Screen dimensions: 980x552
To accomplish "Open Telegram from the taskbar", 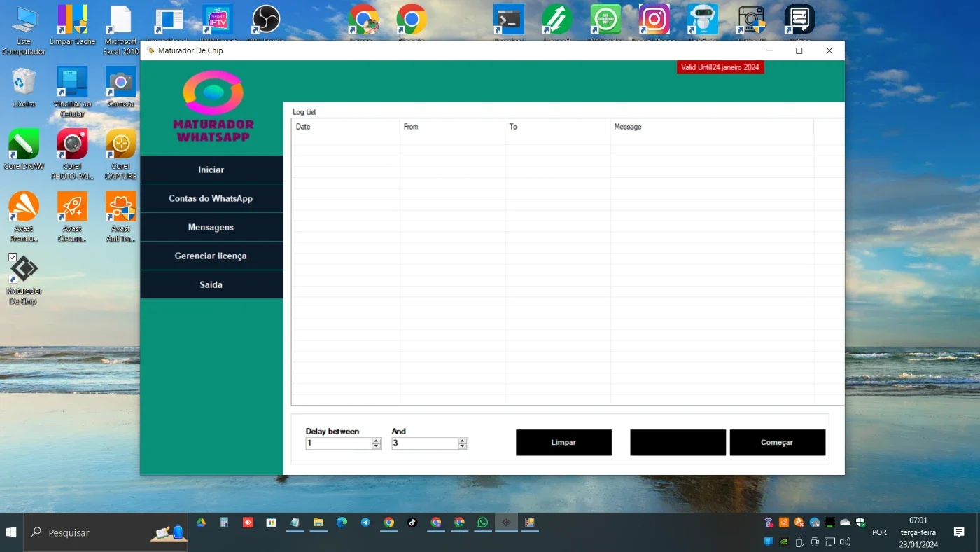I will point(365,523).
